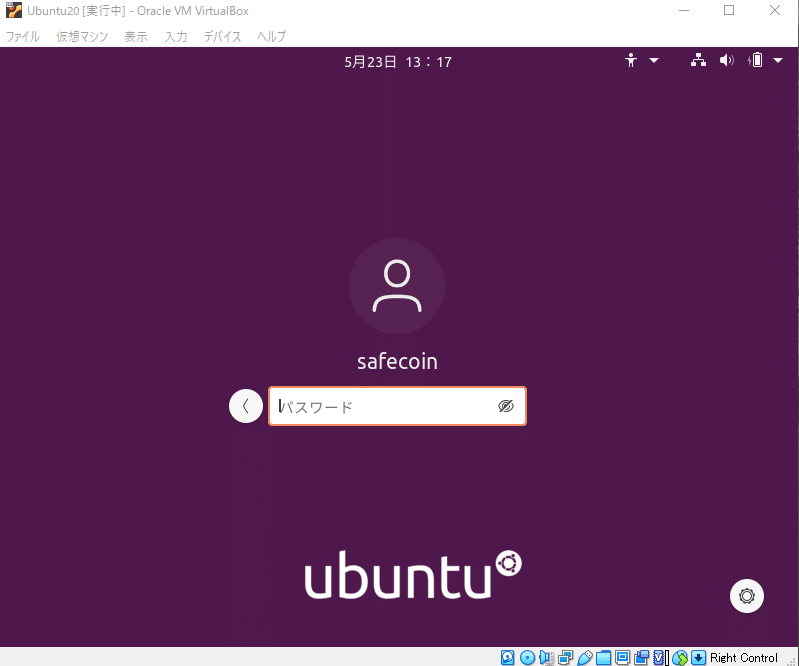Open the ファイル menu

(22, 37)
